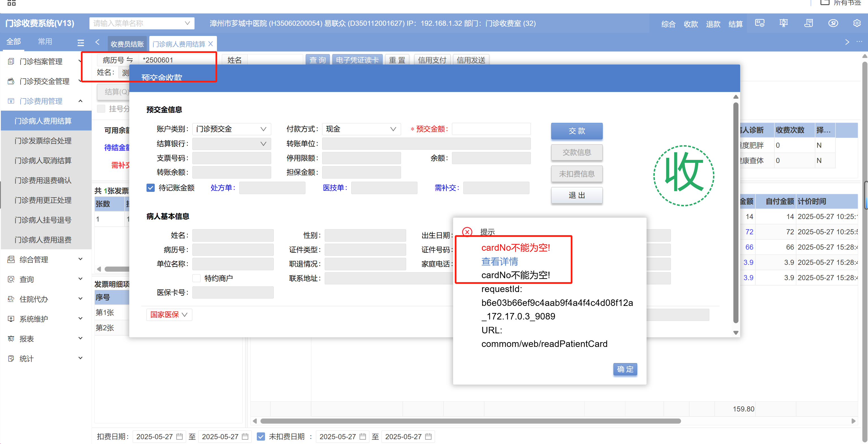Viewport: 868px width, 444px height.
Task: Click the 查看详情 link
Action: click(x=499, y=261)
